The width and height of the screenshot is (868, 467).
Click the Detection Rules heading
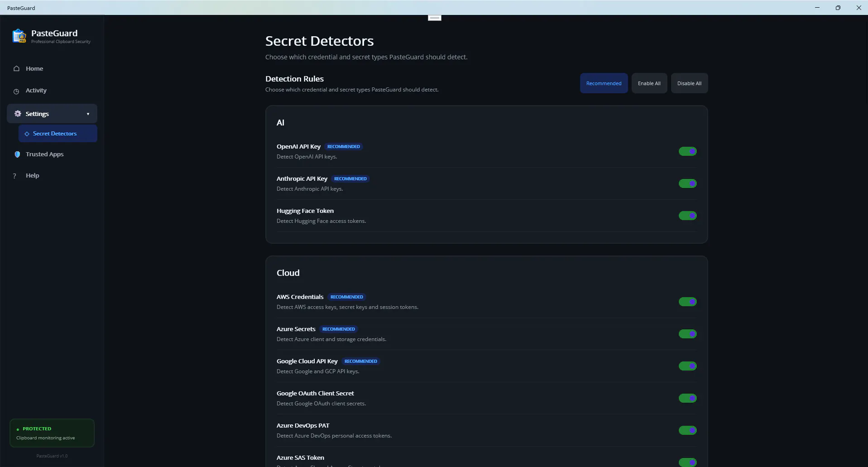(x=294, y=79)
